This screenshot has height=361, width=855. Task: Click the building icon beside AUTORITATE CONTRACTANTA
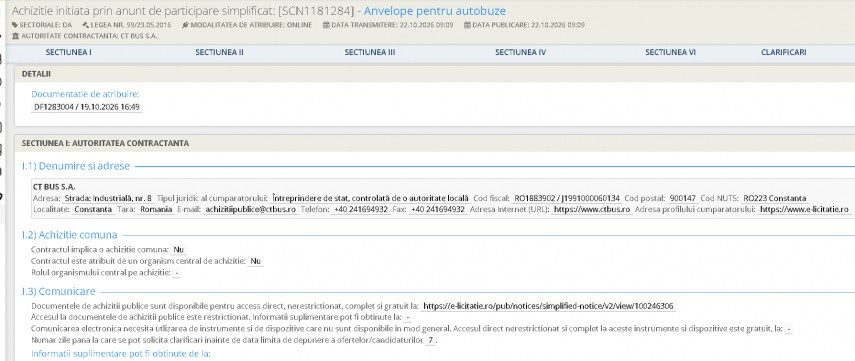(x=15, y=36)
